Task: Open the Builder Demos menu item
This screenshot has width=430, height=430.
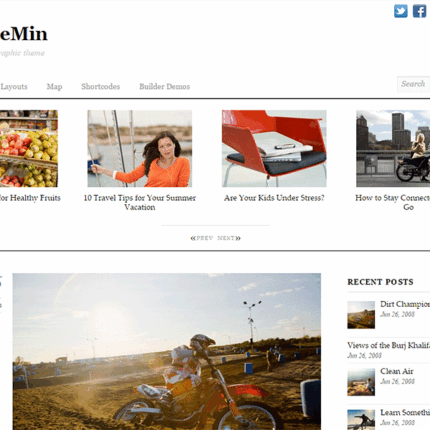Action: (x=165, y=87)
